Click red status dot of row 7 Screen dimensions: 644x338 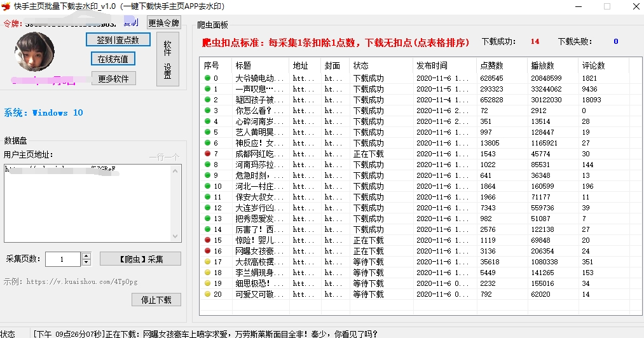tap(207, 153)
